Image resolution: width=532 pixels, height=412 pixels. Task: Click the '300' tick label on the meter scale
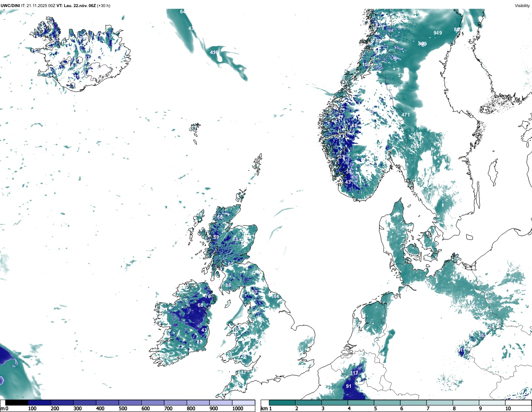[78, 409]
